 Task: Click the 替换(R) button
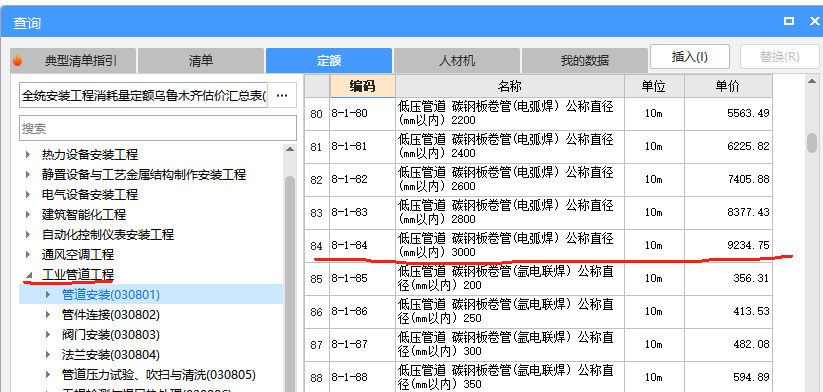(x=779, y=57)
